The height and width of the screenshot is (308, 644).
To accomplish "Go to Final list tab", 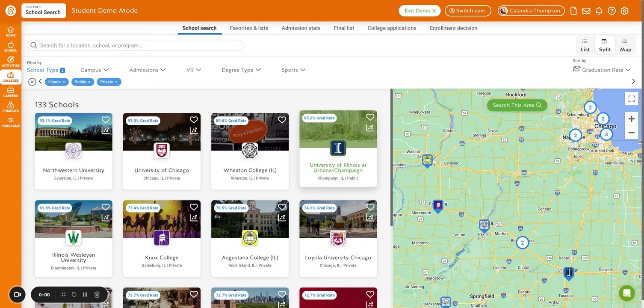I will 344,28.
